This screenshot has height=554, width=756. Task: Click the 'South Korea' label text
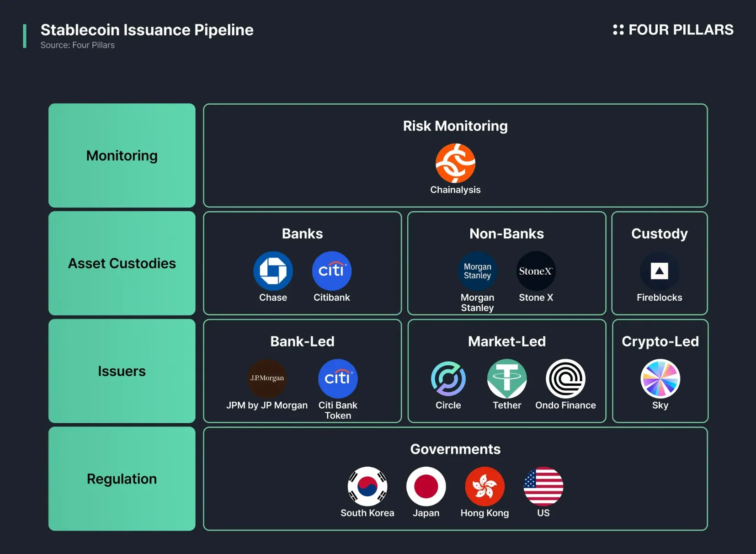tap(367, 513)
